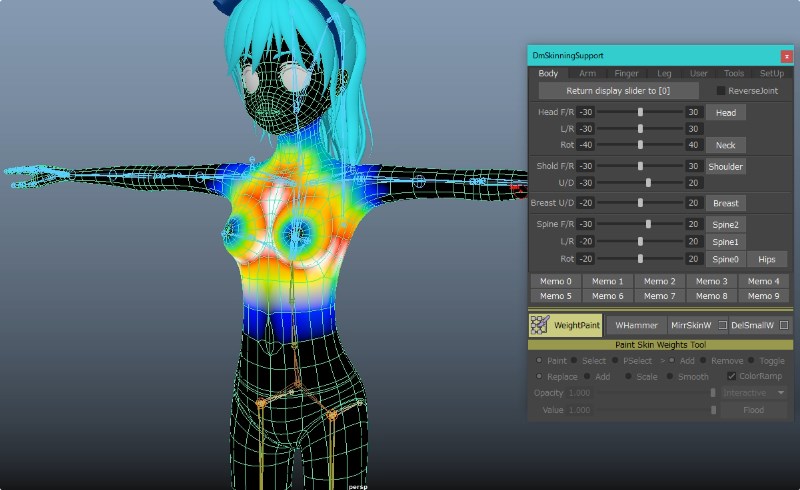Image resolution: width=800 pixels, height=490 pixels.
Task: Click the Memo 5 button
Action: [x=556, y=296]
